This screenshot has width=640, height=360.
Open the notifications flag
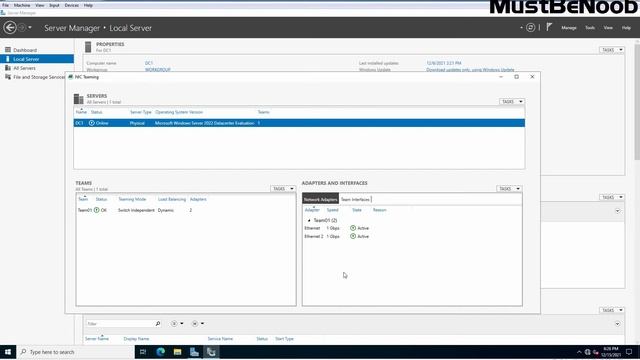pos(549,27)
